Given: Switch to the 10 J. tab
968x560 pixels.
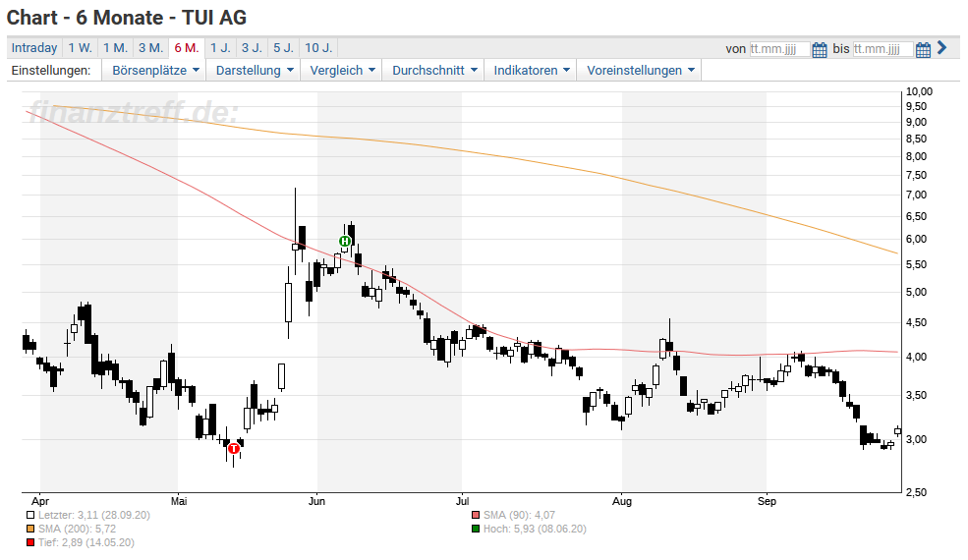Looking at the screenshot, I should [318, 47].
